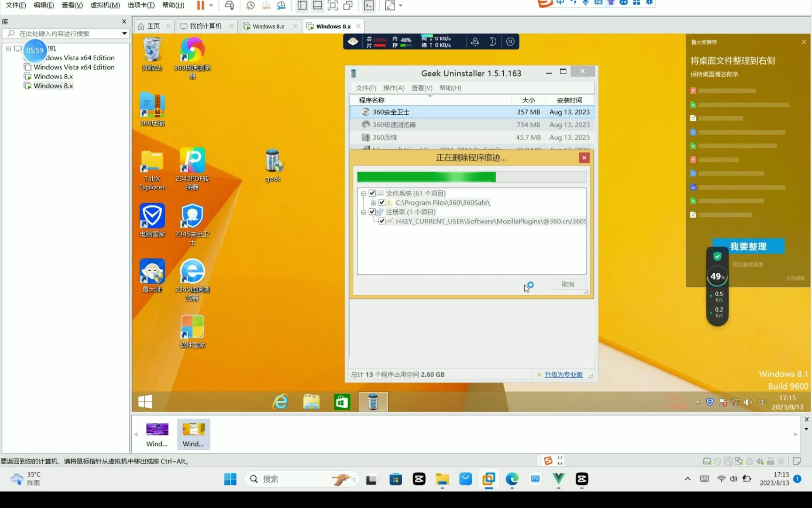Open the library search dropdown arrow
812x508 pixels.
125,33
